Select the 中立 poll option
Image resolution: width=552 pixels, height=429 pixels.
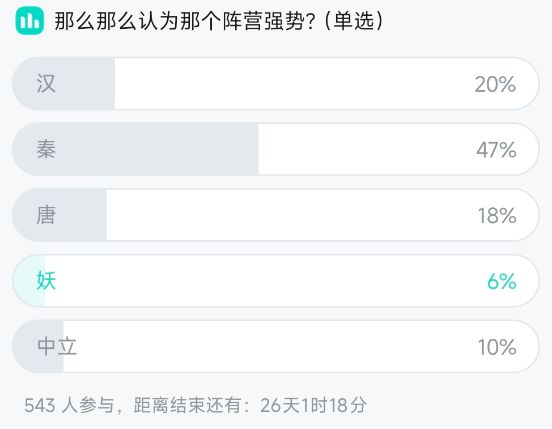click(x=276, y=347)
